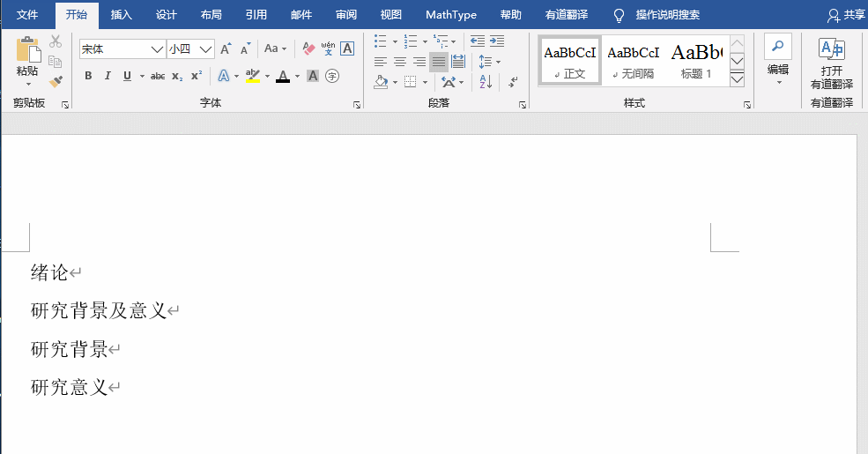Open the Asian layout A dropdown
868x454 pixels.
[x=452, y=83]
